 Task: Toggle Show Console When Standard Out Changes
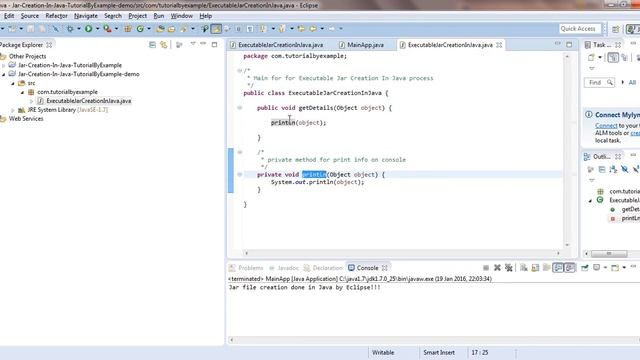pos(558,268)
